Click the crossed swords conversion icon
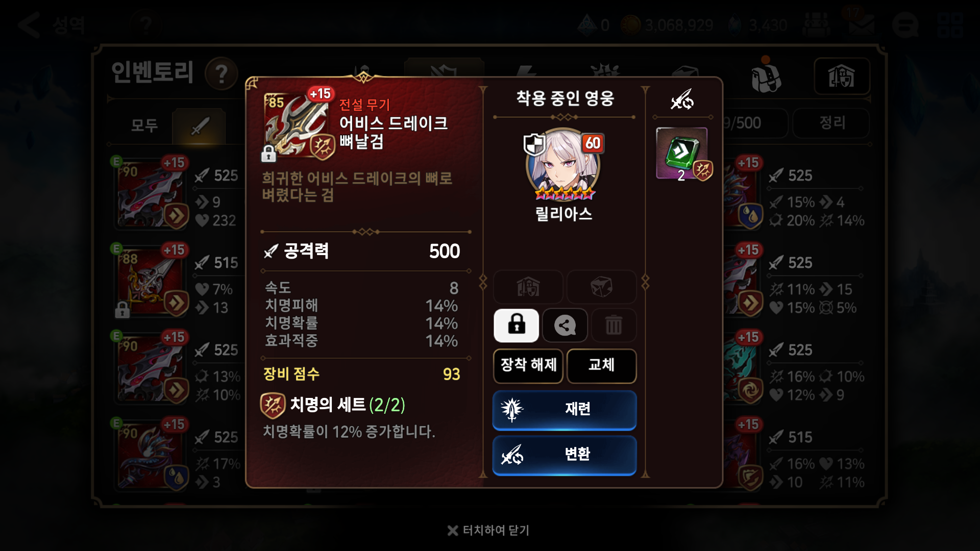This screenshot has width=980, height=551. point(682,99)
